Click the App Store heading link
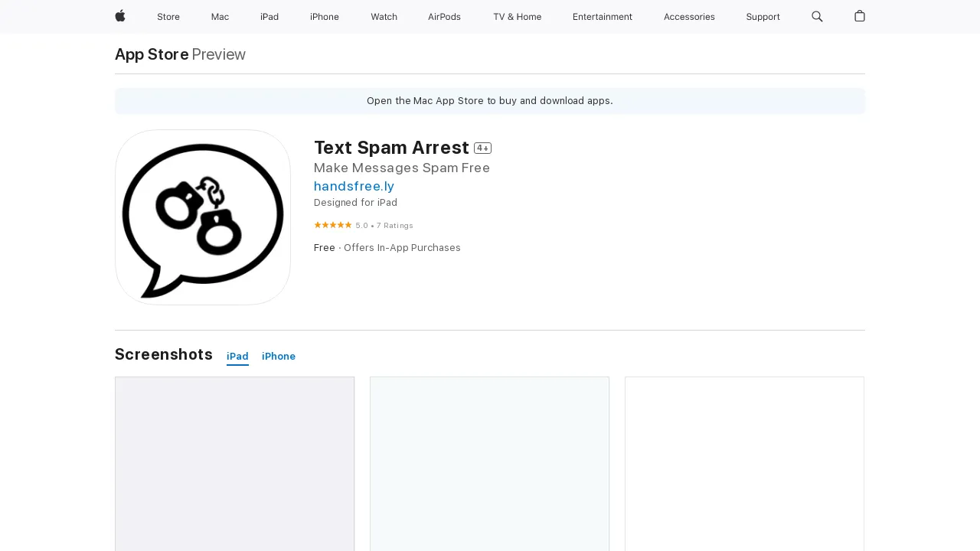 coord(152,54)
